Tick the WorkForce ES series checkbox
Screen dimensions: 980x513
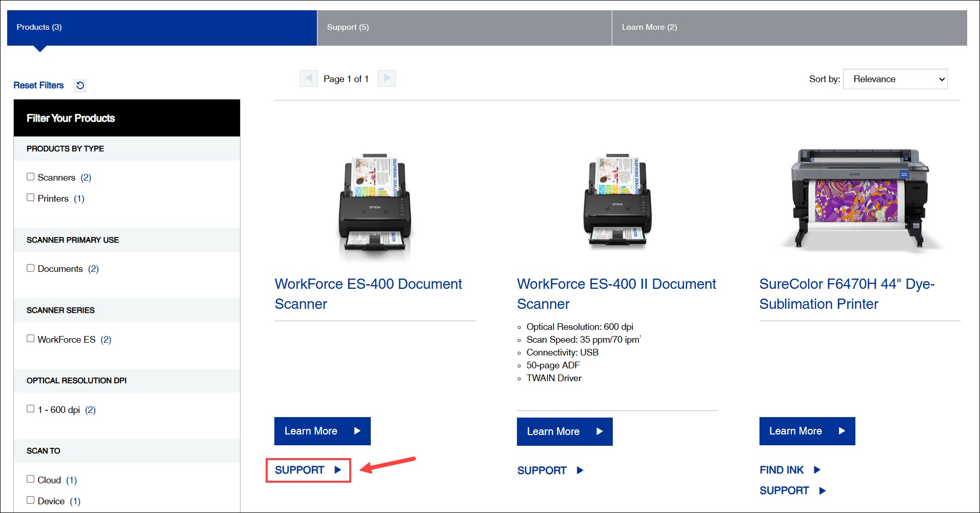point(31,339)
